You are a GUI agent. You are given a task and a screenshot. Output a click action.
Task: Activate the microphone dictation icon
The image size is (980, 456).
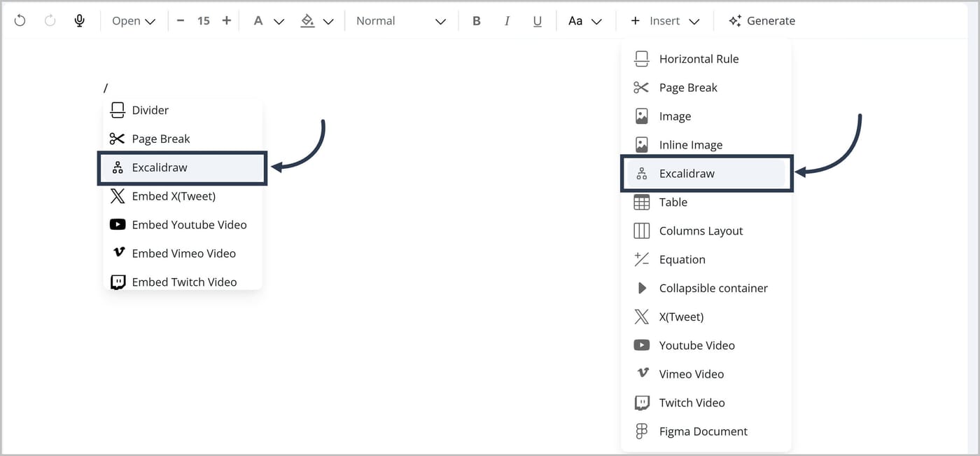pyautogui.click(x=80, y=21)
